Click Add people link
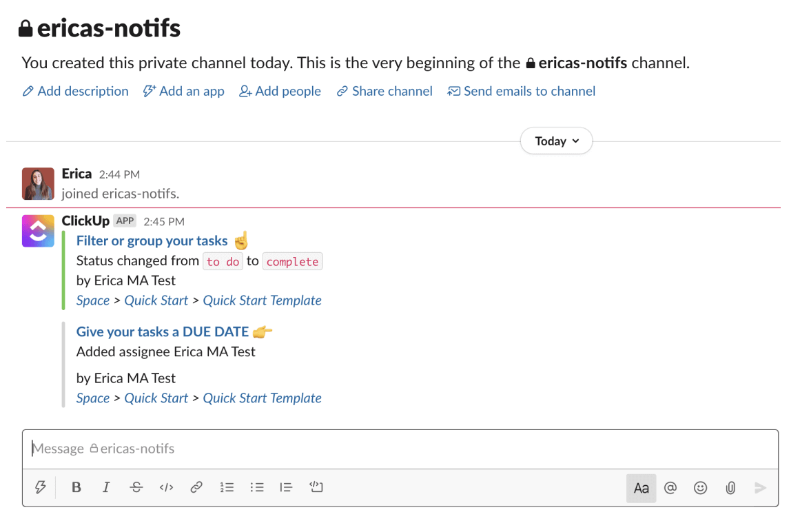 tap(280, 91)
